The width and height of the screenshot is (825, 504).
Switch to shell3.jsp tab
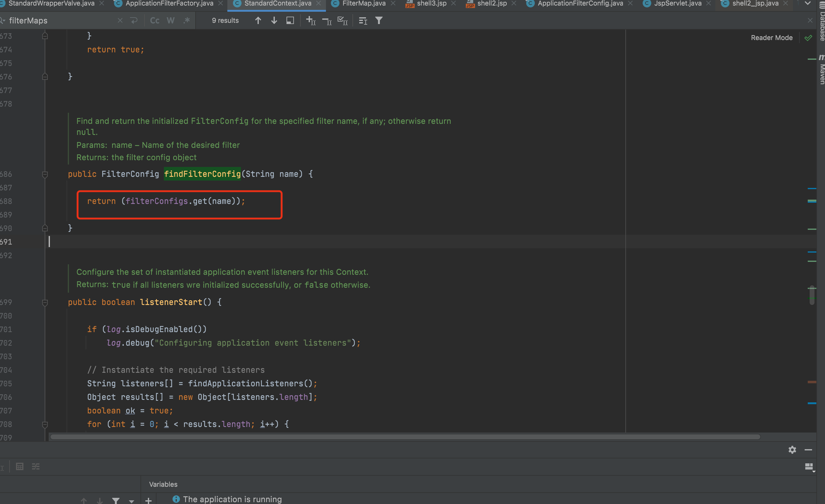(x=432, y=3)
